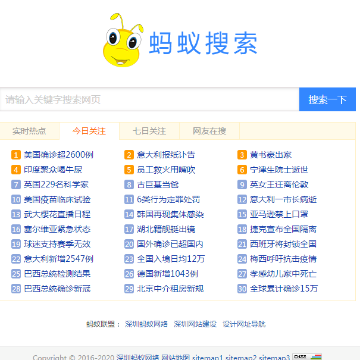The image size is (360, 360).
Task: Switch to the 实时热点 tab
Action: point(29,131)
